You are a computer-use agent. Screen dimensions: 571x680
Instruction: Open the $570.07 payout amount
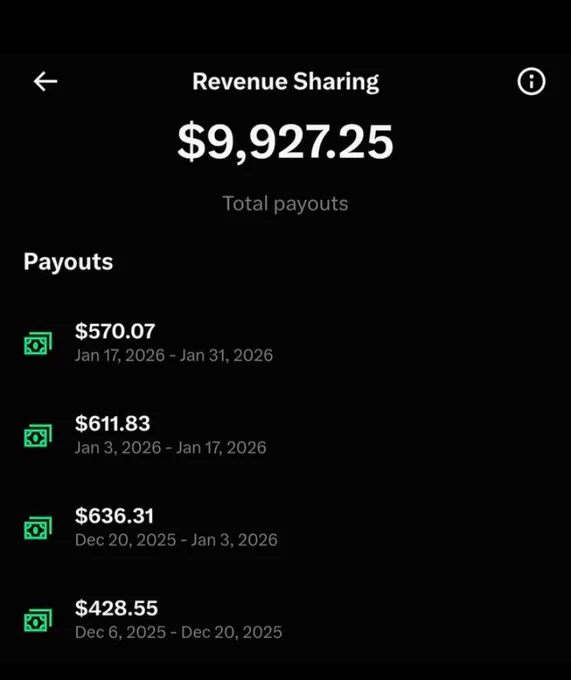(115, 331)
